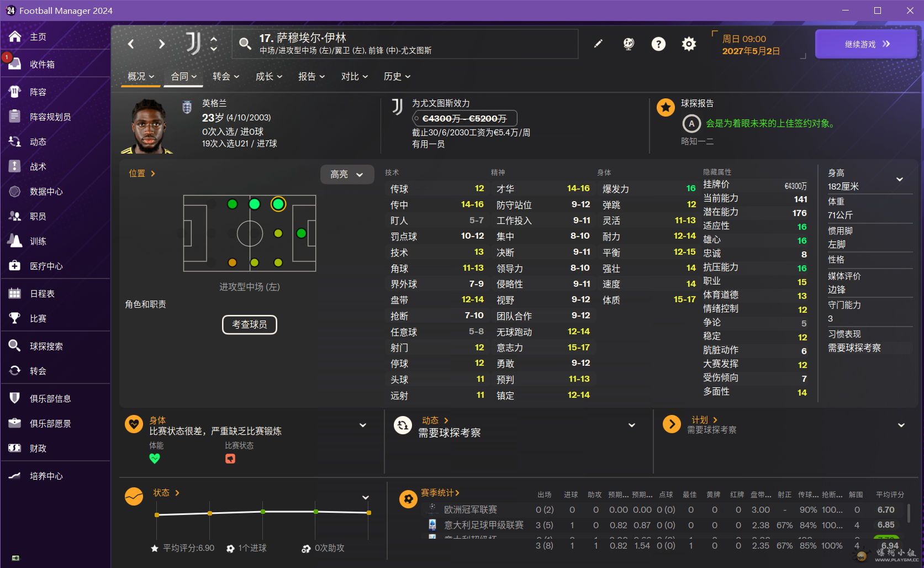The image size is (924, 568).
Task: Open the 培养中心 development centre icon
Action: [15, 476]
